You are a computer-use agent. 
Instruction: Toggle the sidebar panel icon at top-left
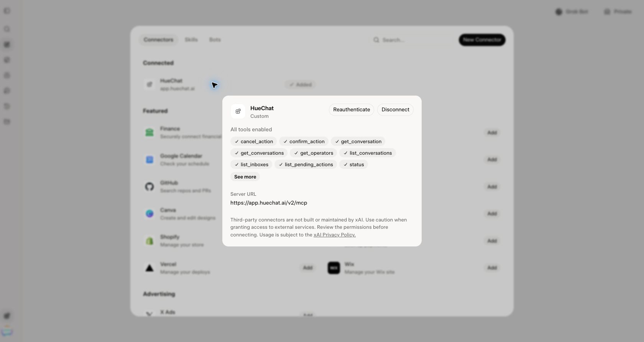[x=7, y=11]
